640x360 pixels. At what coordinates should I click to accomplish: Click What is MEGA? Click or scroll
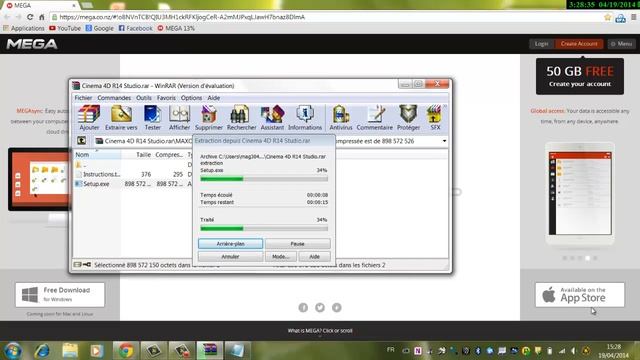point(320,331)
